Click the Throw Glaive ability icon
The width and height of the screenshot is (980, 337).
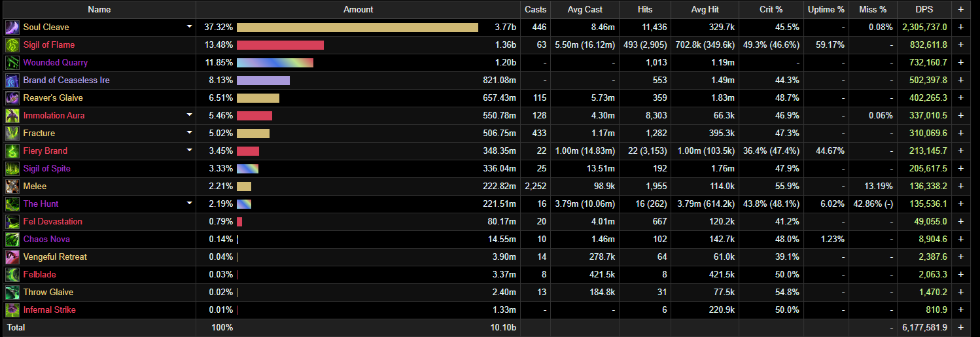pyautogui.click(x=12, y=293)
